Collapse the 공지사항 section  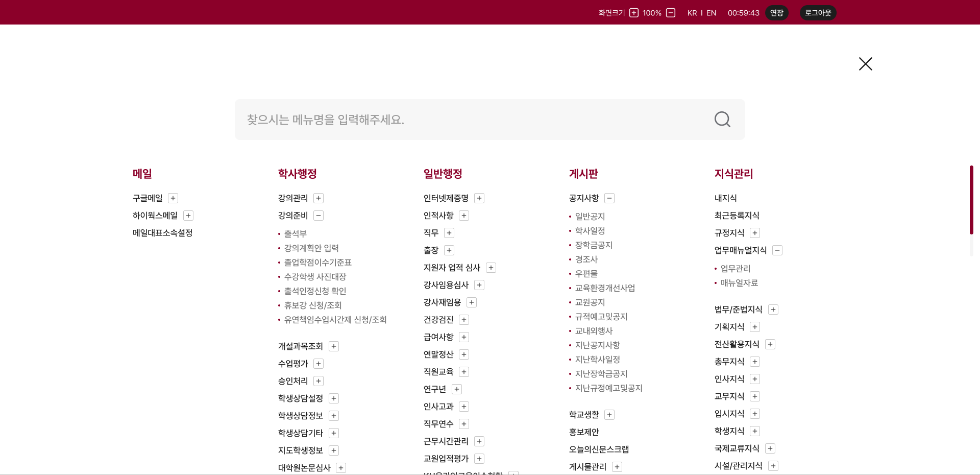609,198
